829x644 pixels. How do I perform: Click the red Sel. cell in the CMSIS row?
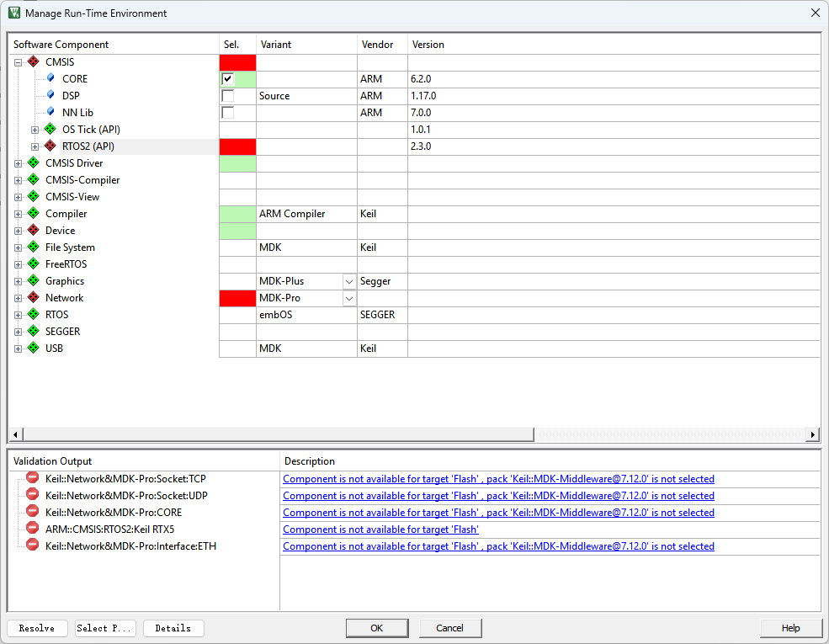click(238, 62)
